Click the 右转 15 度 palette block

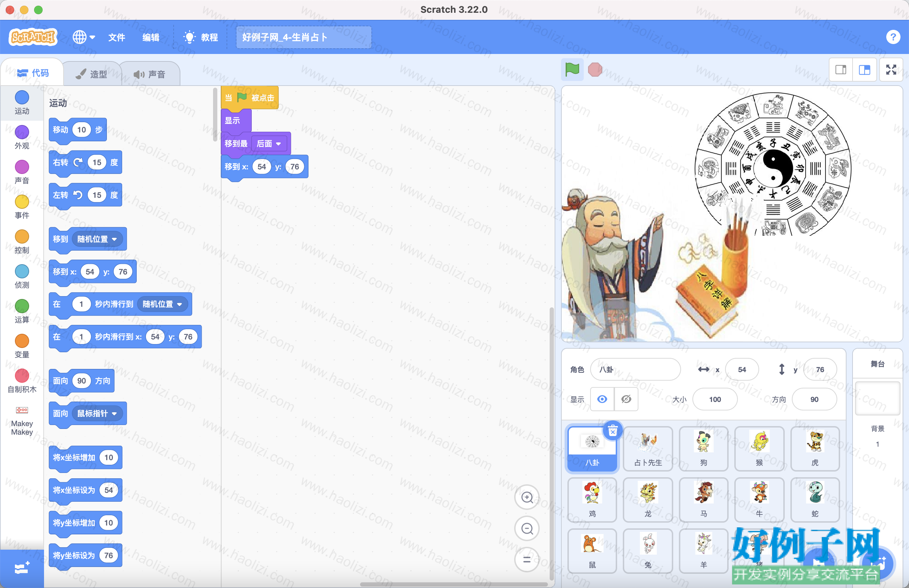[85, 162]
